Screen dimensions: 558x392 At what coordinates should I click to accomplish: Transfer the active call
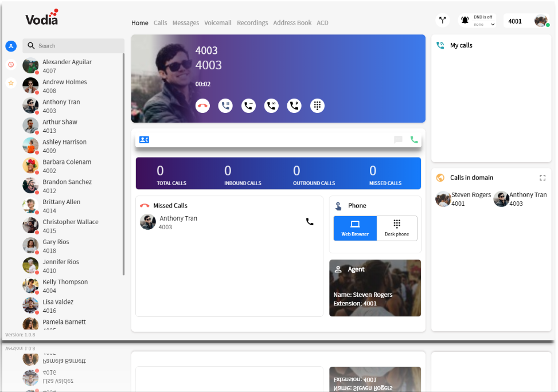pyautogui.click(x=248, y=105)
